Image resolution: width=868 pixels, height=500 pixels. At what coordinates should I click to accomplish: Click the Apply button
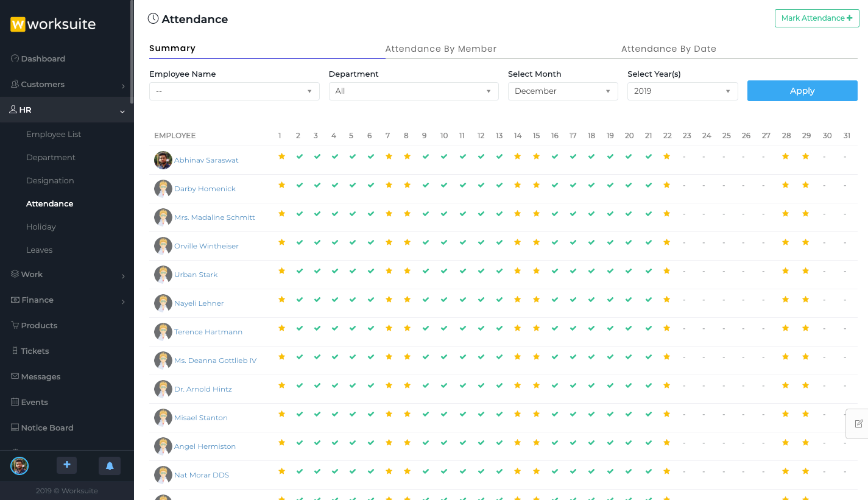click(802, 91)
